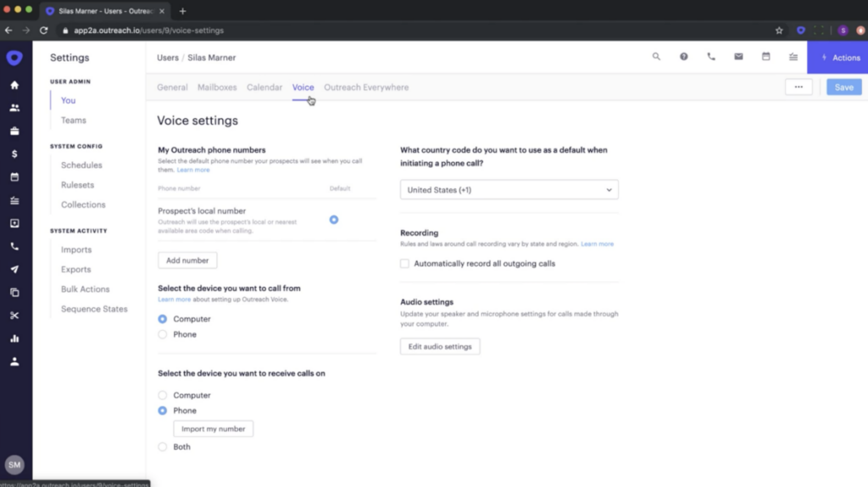Go back in browser history
The image size is (868, 487).
tap(8, 31)
